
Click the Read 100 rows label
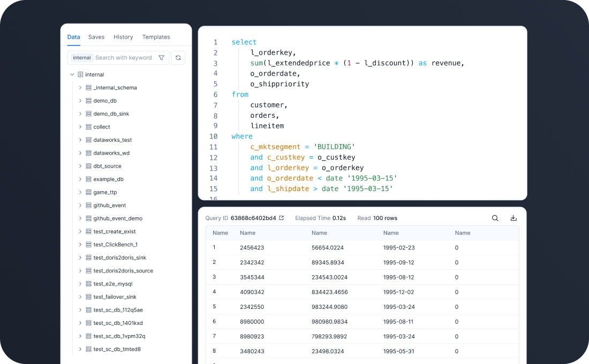377,218
